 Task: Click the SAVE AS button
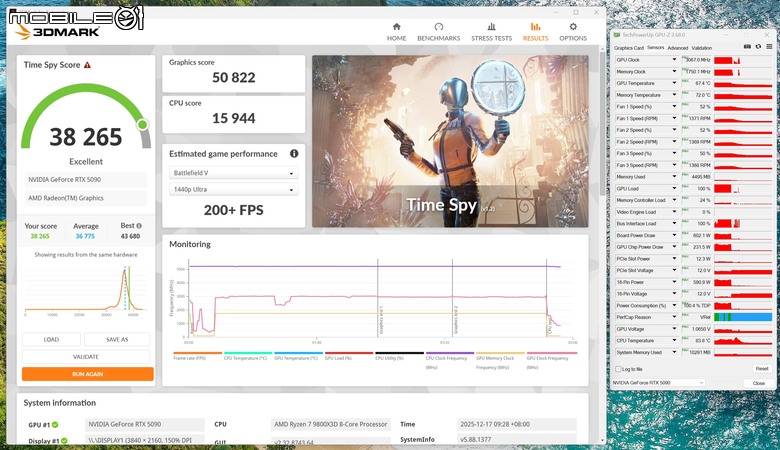pyautogui.click(x=117, y=340)
